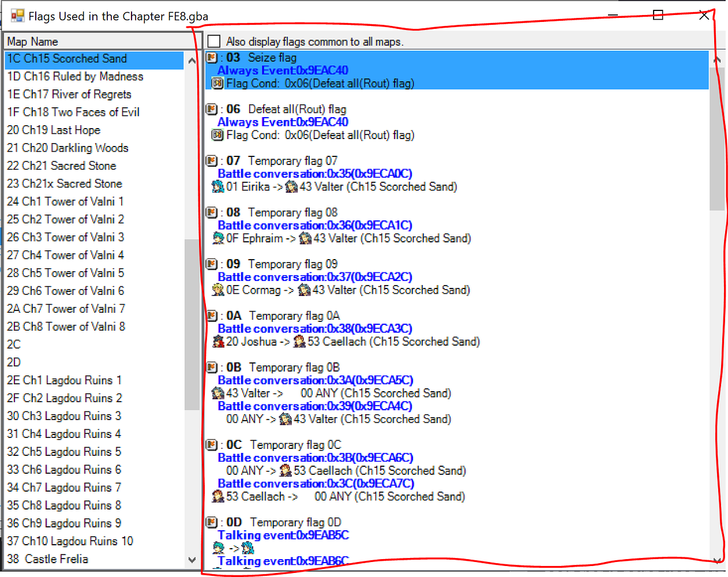Click the flag icon beside 0D Temporary flag
The image size is (728, 577).
point(212,522)
